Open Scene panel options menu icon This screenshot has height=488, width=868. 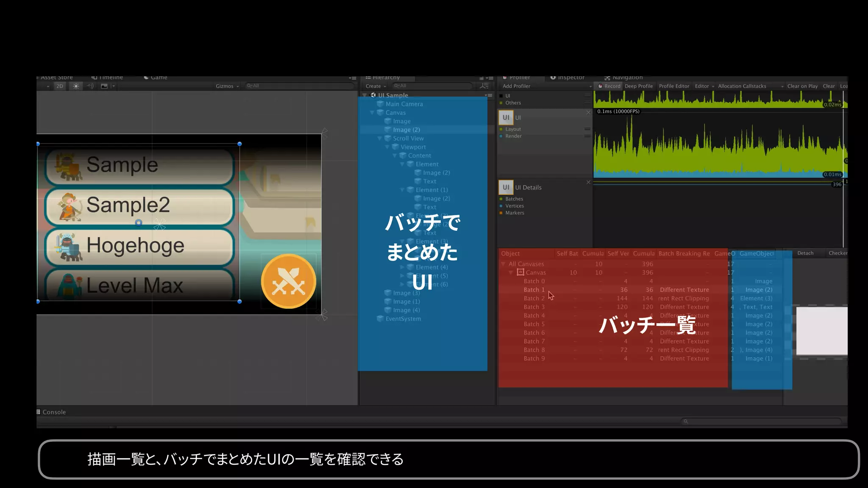click(x=353, y=78)
